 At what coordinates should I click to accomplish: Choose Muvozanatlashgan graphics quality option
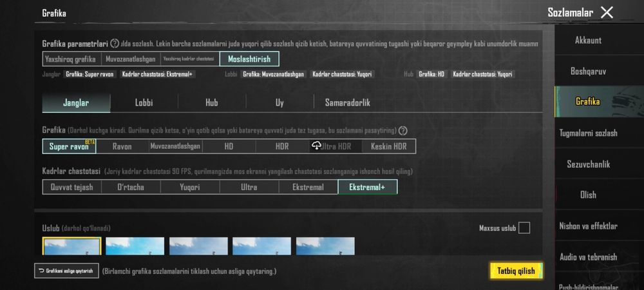click(x=175, y=146)
